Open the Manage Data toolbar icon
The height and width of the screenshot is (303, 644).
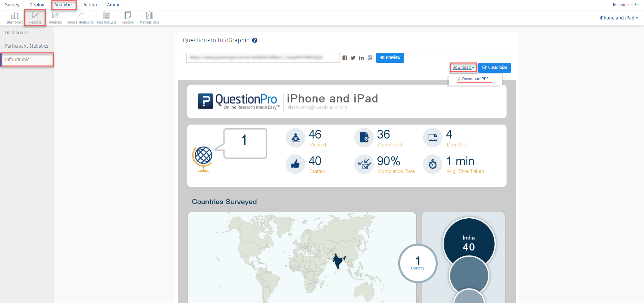pyautogui.click(x=150, y=18)
